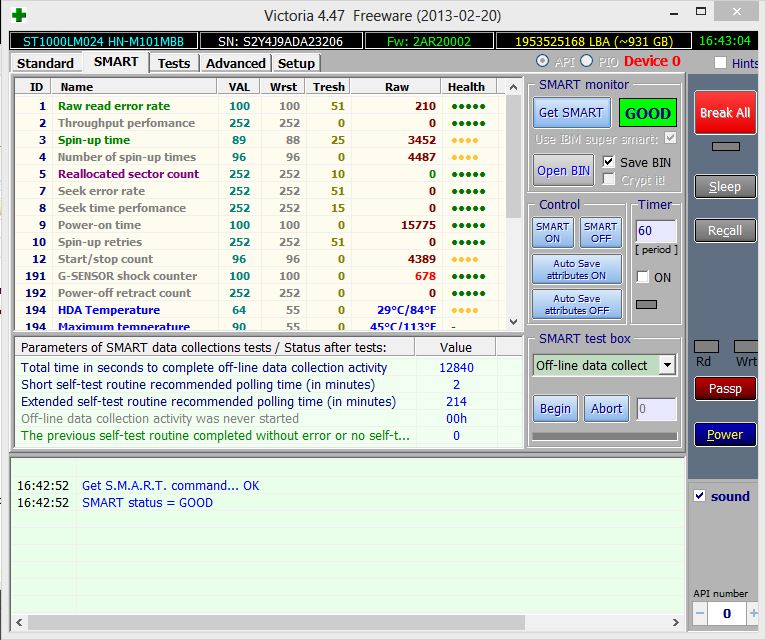Enable the Timer ON checkbox
This screenshot has height=640, width=765.
click(643, 277)
